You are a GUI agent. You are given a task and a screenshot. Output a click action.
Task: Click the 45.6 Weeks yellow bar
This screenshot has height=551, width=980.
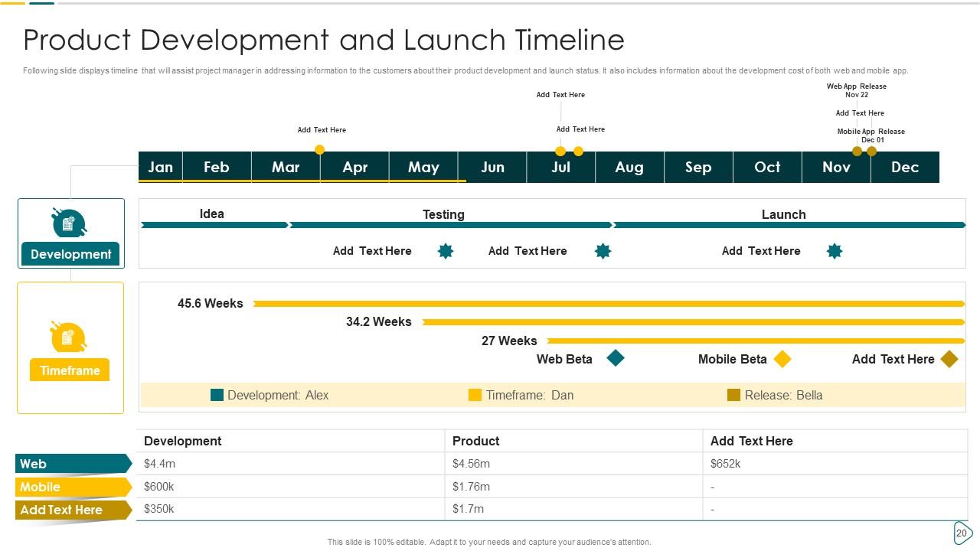click(x=609, y=304)
